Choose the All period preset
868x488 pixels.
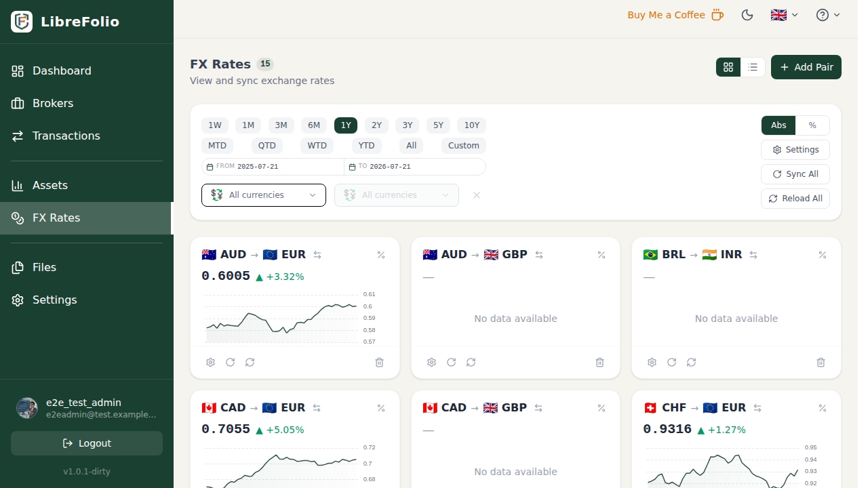[412, 146]
